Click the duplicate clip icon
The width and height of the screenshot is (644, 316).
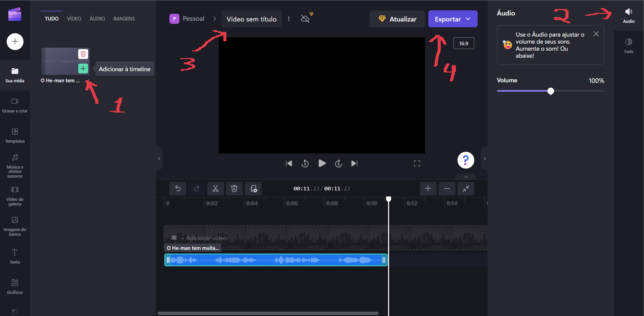click(254, 189)
